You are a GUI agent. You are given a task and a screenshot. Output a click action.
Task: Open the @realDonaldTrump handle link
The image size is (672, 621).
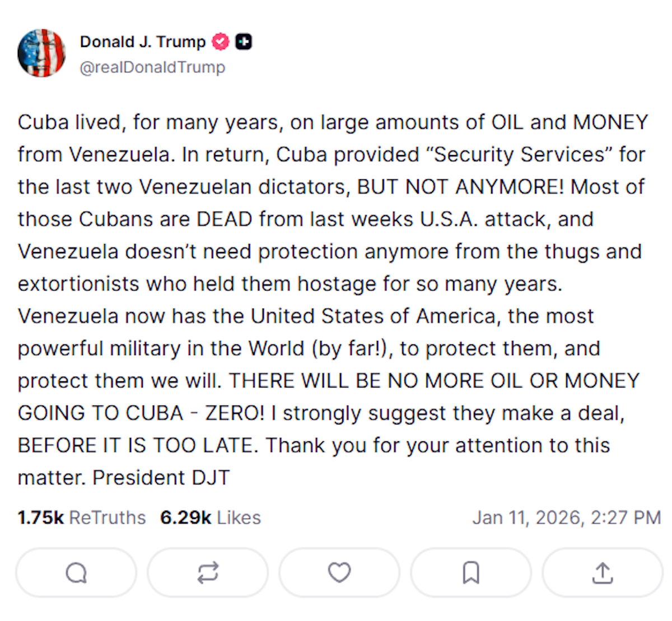[152, 67]
